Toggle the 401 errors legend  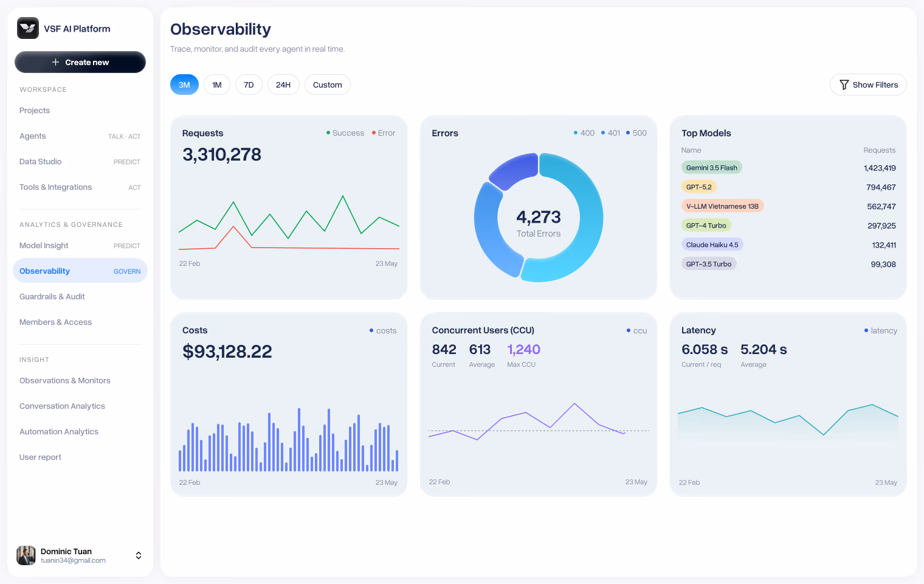(x=611, y=133)
